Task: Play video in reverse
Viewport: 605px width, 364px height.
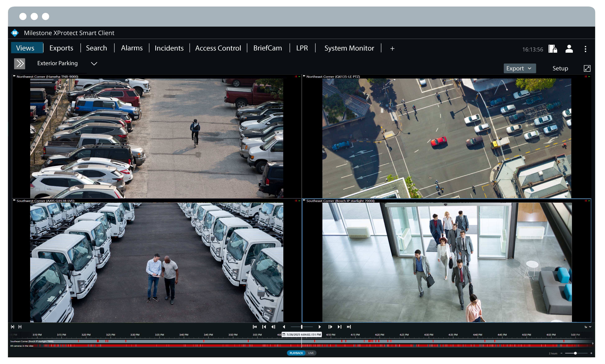Action: pos(284,327)
